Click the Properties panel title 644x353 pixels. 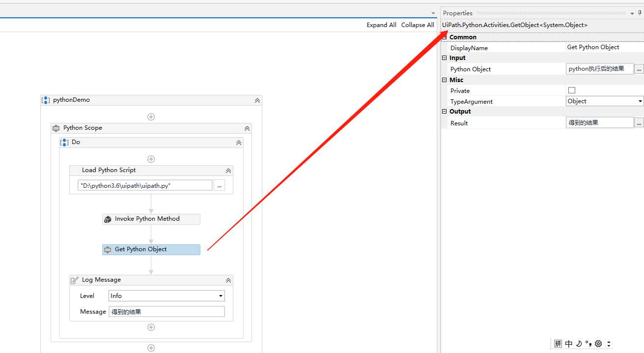[x=458, y=13]
